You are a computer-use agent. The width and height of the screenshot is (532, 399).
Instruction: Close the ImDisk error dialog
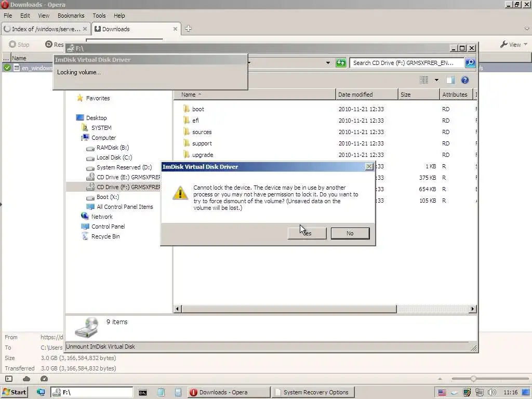point(369,167)
